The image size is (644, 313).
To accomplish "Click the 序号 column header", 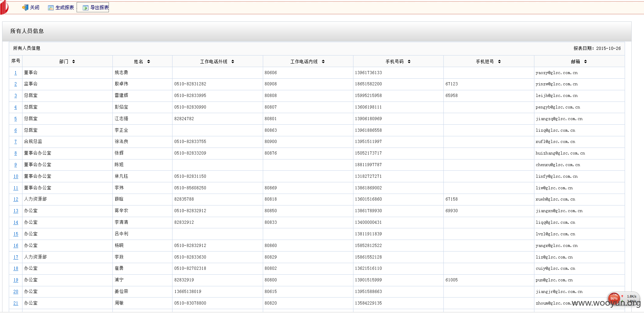I will pos(16,61).
